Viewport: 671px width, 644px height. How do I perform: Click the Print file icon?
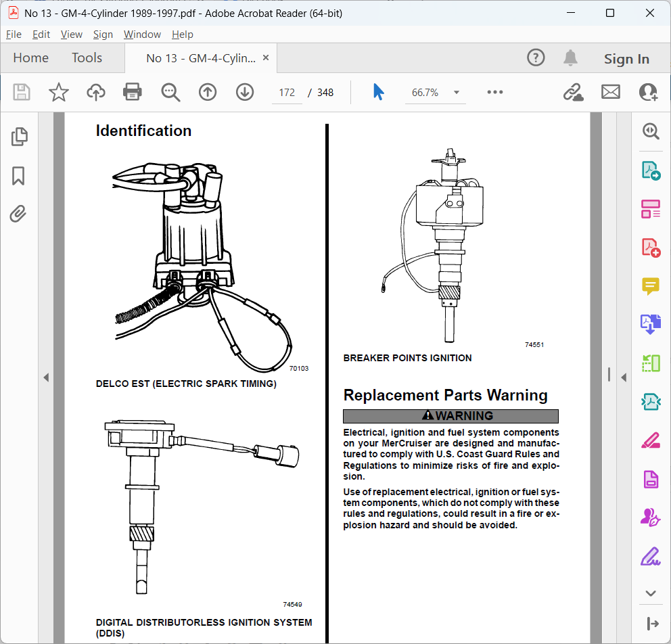tap(132, 92)
